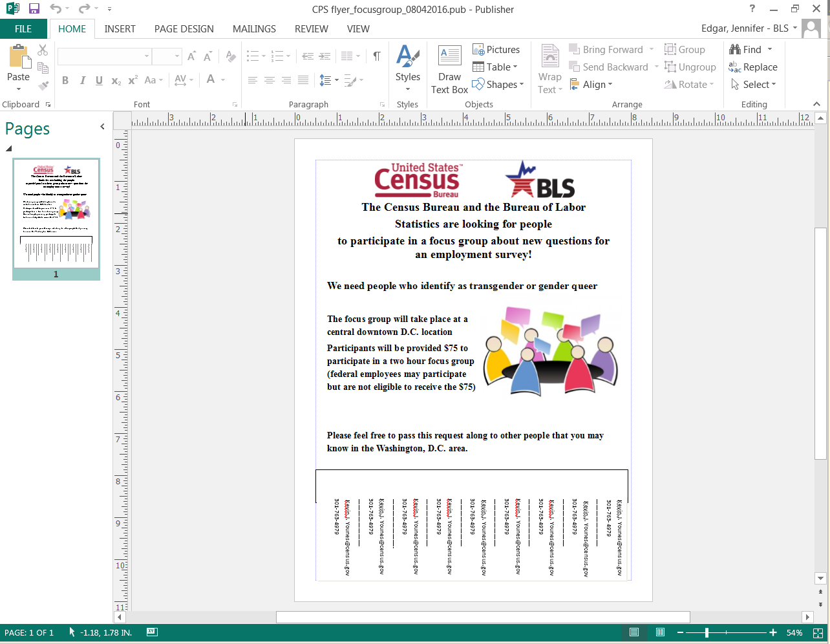Click the Zoom in plus icon
This screenshot has width=830, height=644.
pos(773,632)
